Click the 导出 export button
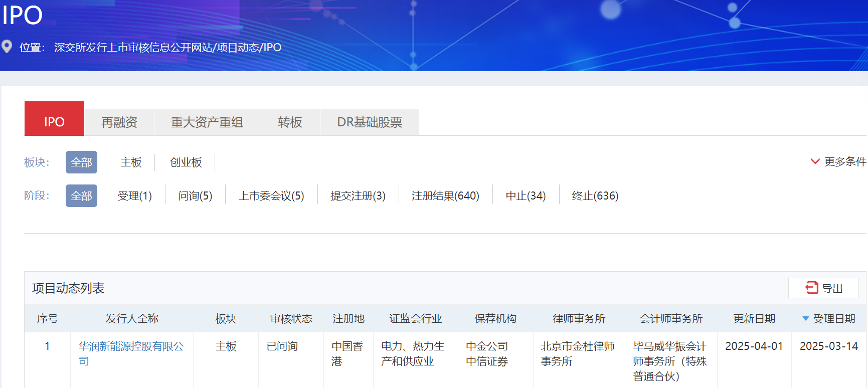 pos(823,288)
